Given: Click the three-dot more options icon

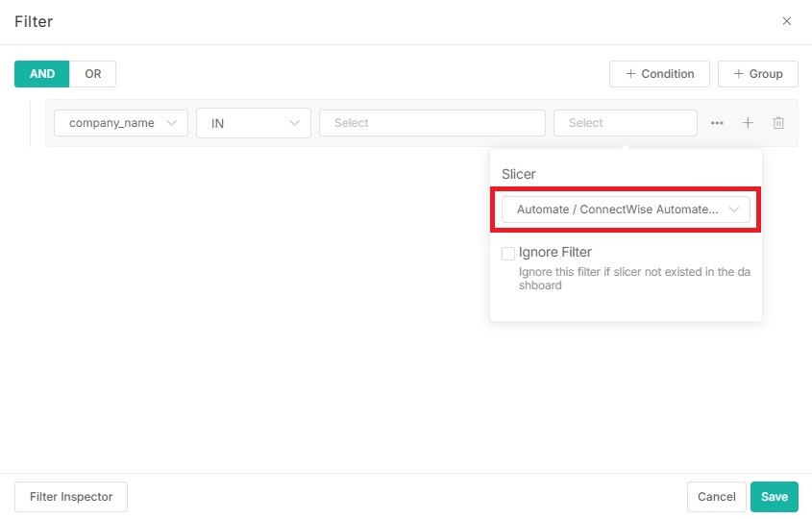Looking at the screenshot, I should 717,123.
